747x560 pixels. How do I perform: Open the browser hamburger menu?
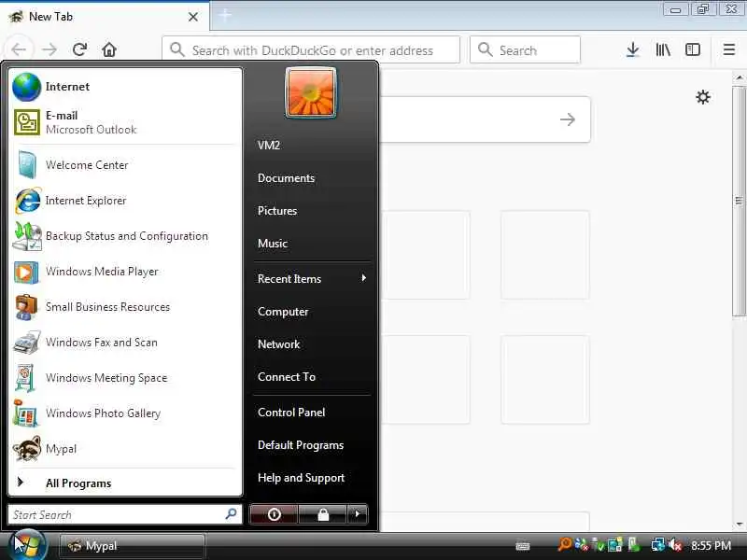(729, 49)
